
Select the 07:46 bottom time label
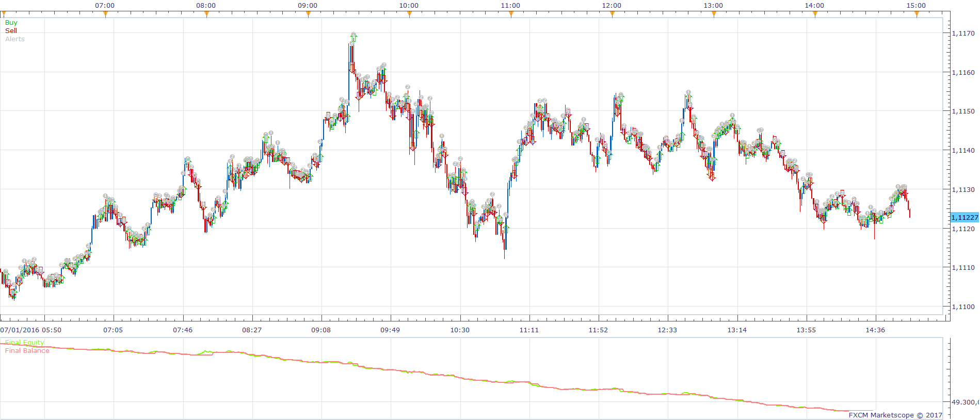coord(183,330)
